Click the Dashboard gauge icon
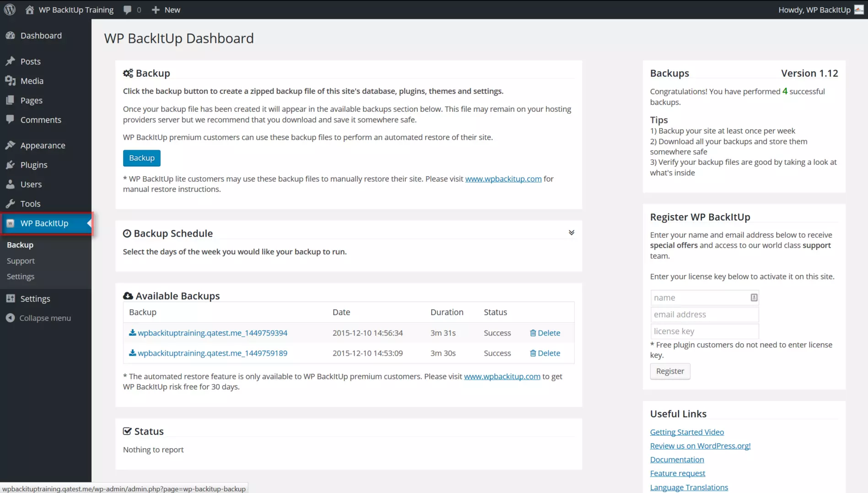Image resolution: width=868 pixels, height=493 pixels. (x=11, y=35)
